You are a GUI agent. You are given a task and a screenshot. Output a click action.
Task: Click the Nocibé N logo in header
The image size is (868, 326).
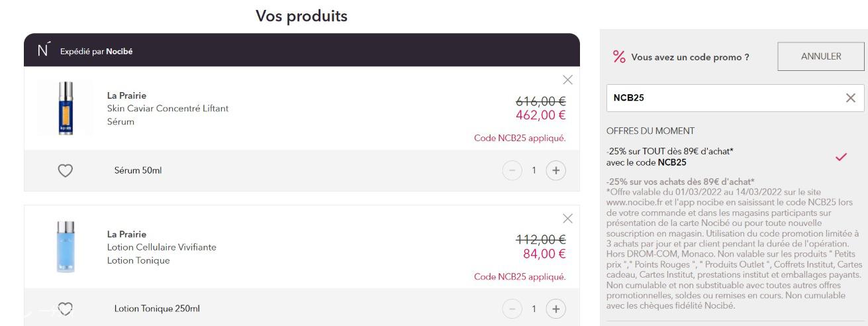point(42,50)
